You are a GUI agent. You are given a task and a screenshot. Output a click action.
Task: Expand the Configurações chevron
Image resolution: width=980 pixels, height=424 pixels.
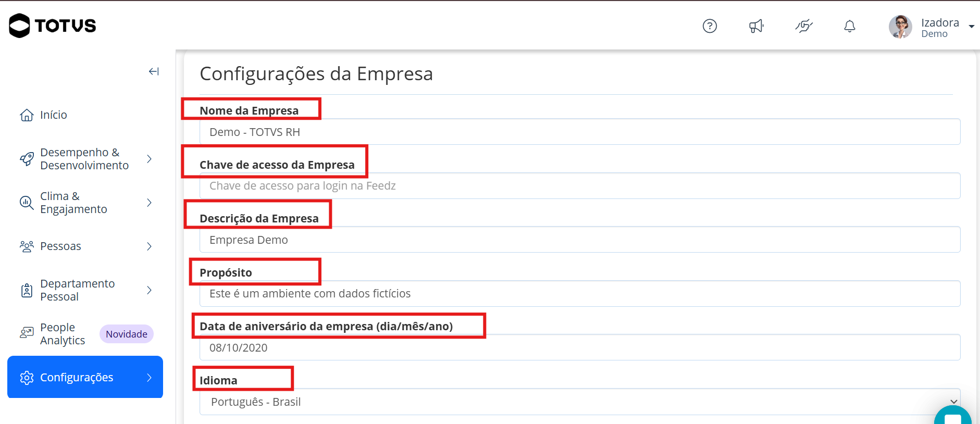point(150,378)
